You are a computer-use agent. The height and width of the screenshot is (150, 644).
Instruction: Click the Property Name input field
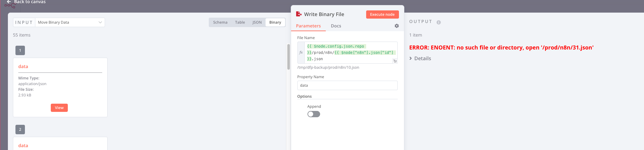[x=347, y=85]
